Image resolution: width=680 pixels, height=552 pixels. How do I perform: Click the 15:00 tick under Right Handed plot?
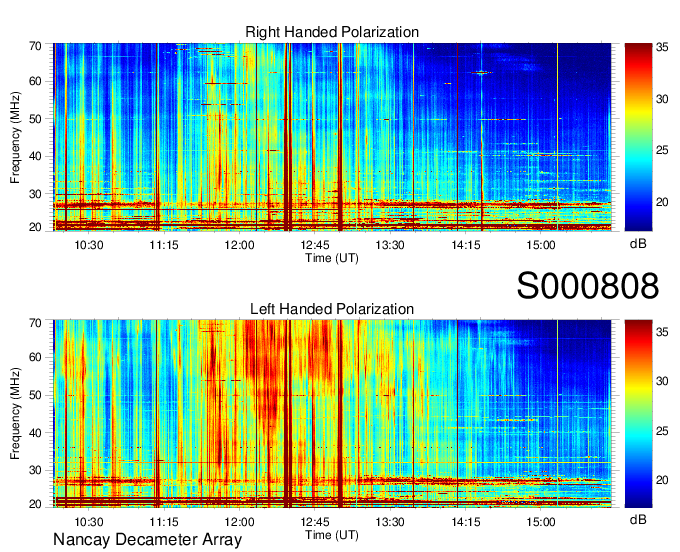tap(541, 245)
